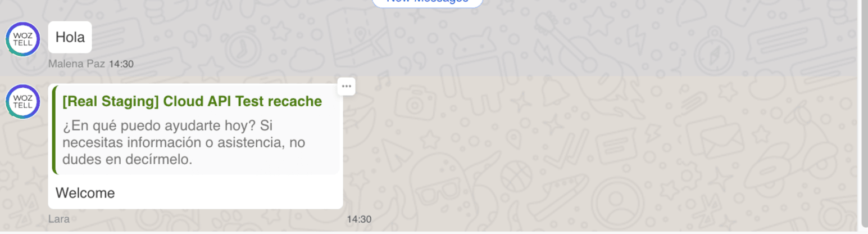Screen dimensions: 868x234
Task: Click the sender name Lara
Action: point(58,219)
